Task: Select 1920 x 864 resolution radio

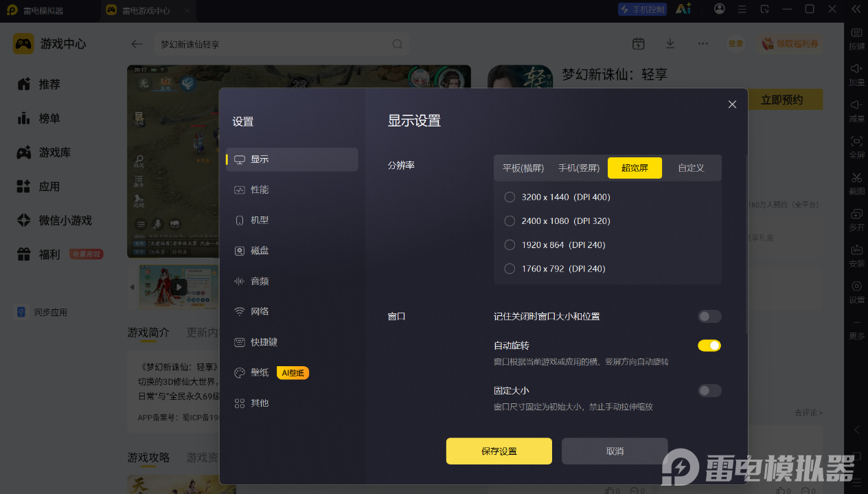Action: (x=510, y=245)
